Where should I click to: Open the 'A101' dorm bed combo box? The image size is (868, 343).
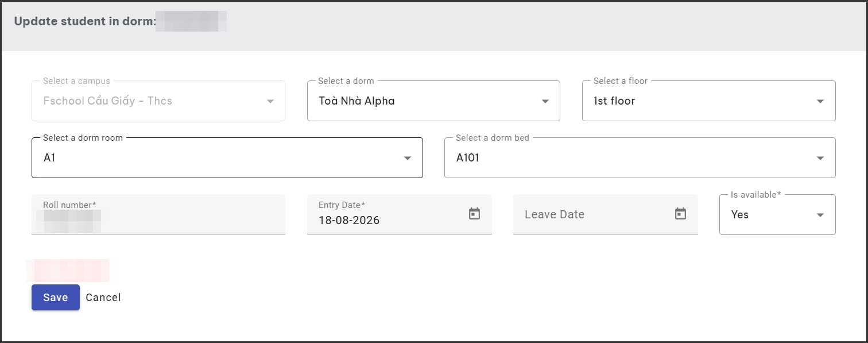[x=640, y=158]
